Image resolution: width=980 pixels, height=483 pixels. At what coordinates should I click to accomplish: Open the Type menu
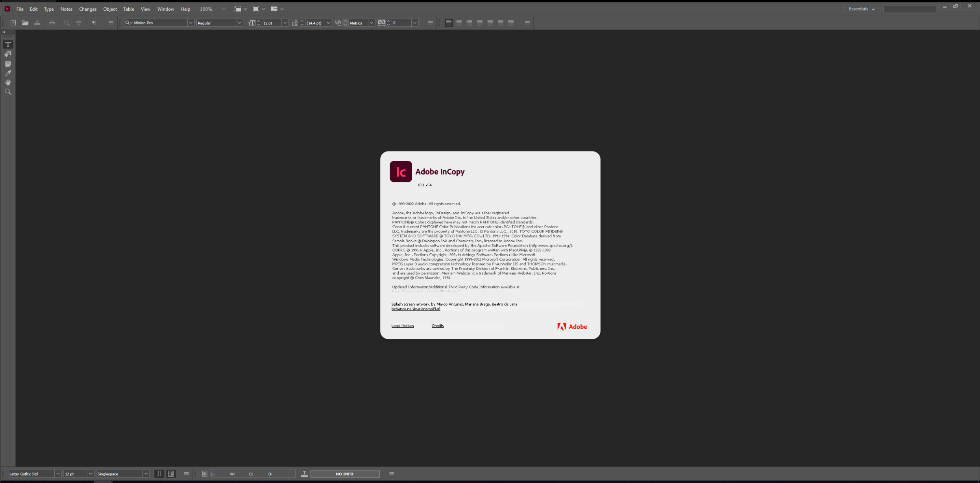tap(49, 9)
